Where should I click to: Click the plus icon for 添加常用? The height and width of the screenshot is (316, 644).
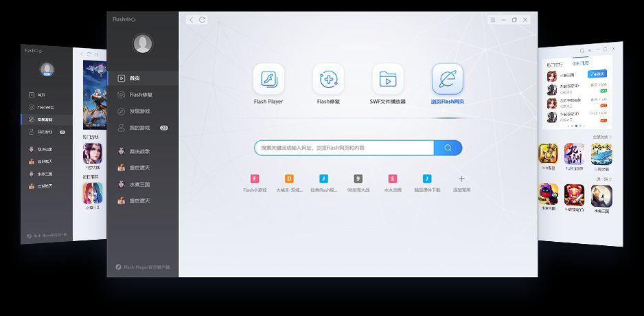pyautogui.click(x=461, y=179)
